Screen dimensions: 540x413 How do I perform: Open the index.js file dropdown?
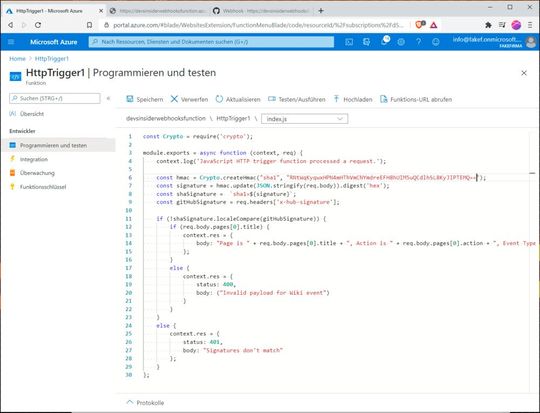304,119
